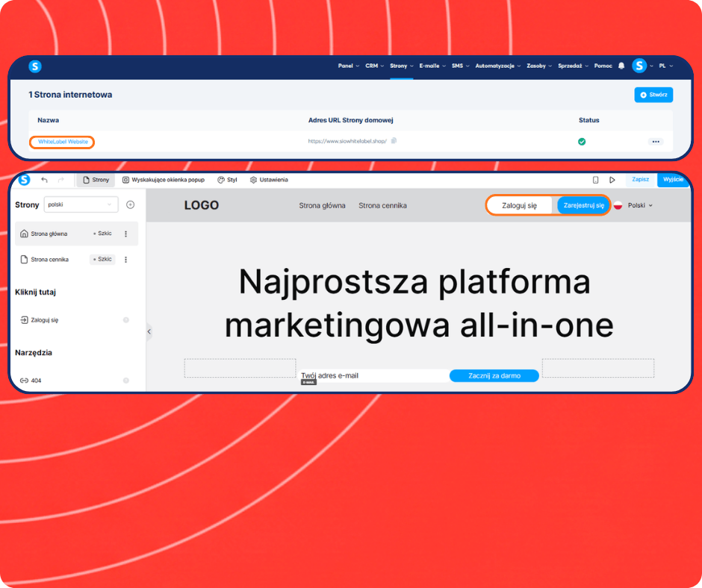Click the green status checkmark icon
The width and height of the screenshot is (702, 588).
[582, 142]
